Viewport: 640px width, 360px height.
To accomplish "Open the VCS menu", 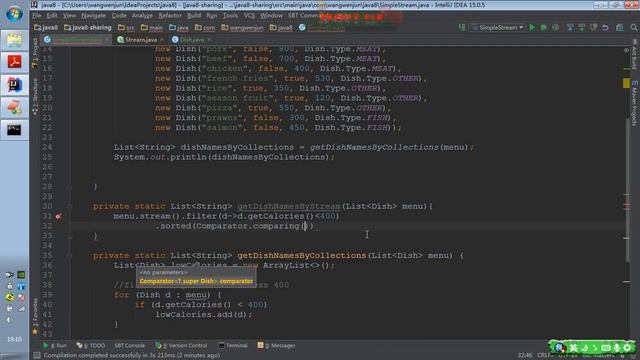I will (249, 16).
